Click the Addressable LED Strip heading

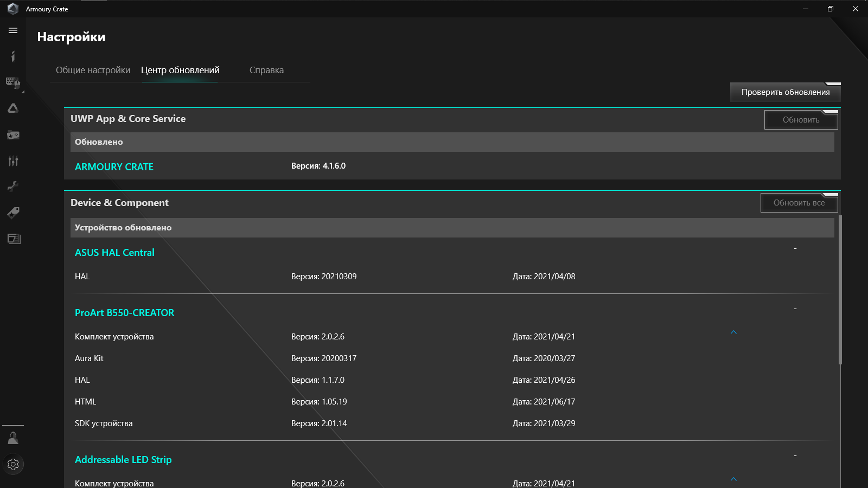pos(123,460)
